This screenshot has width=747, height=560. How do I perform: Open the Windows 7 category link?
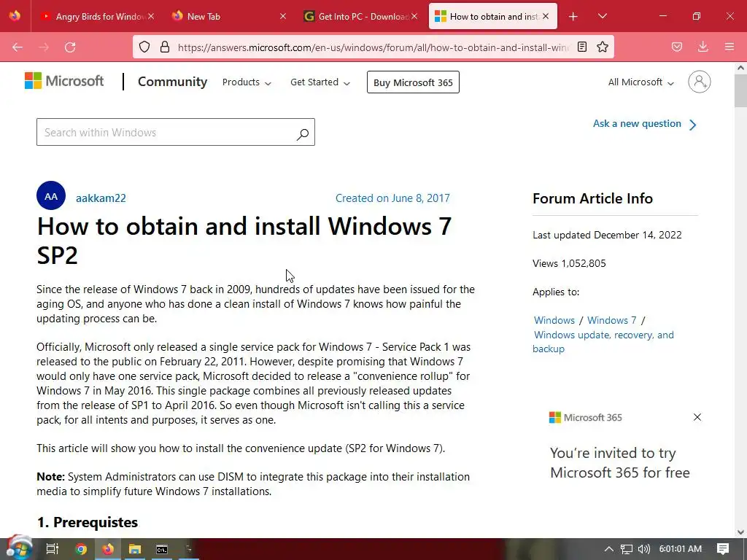[612, 320]
